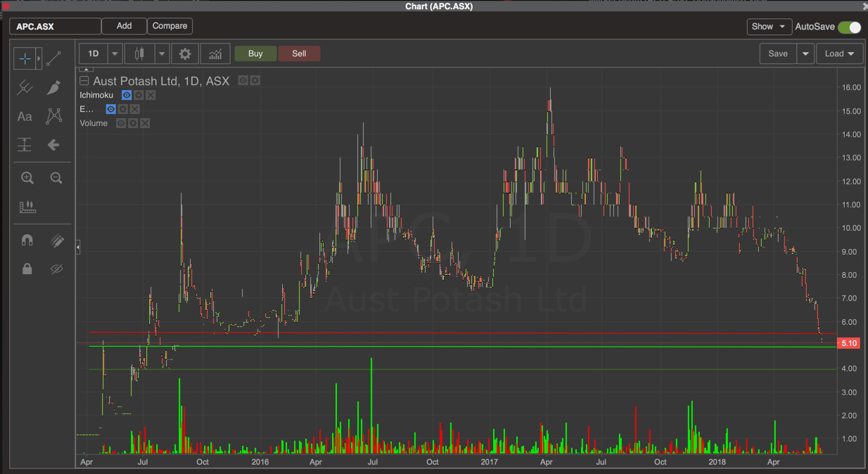Select the brush drawing tool
Image resolution: width=868 pixels, height=474 pixels.
53,88
